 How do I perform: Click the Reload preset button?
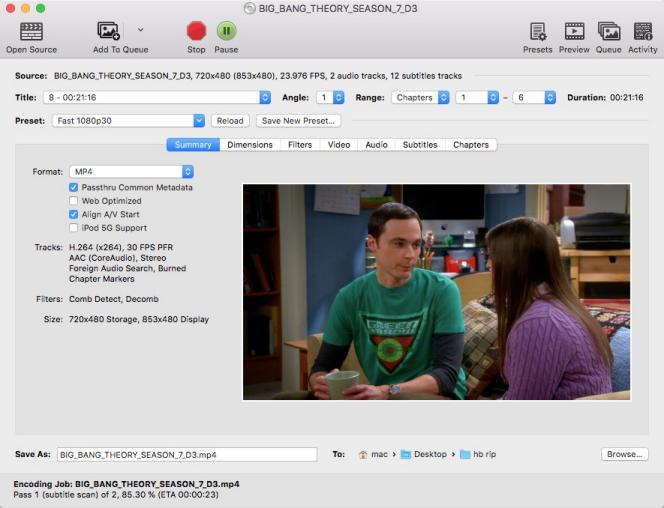coord(230,121)
